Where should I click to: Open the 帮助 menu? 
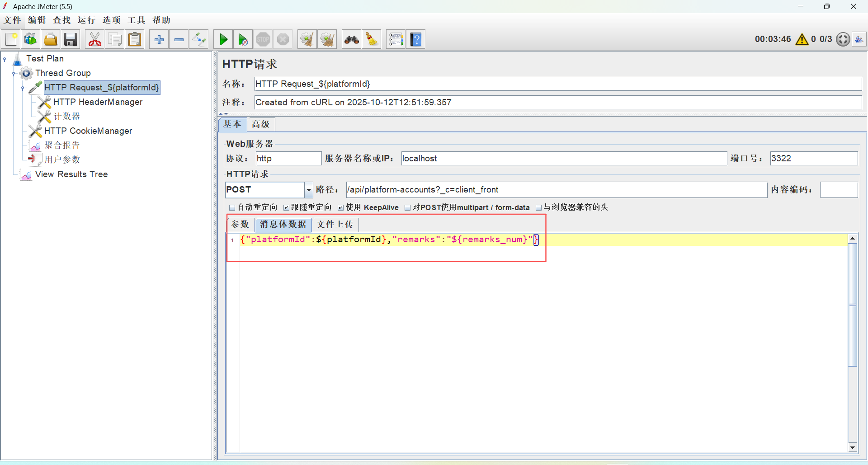[161, 20]
